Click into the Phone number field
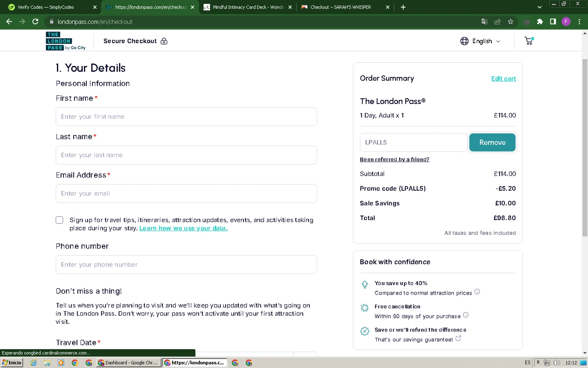Screen dimensions: 588x368 click(186, 264)
